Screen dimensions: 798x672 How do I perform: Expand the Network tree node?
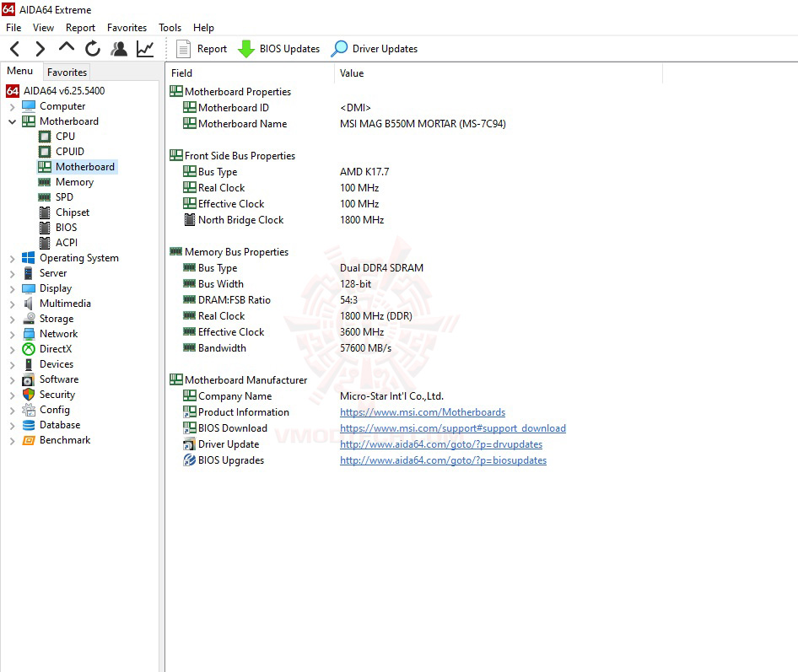coord(12,335)
